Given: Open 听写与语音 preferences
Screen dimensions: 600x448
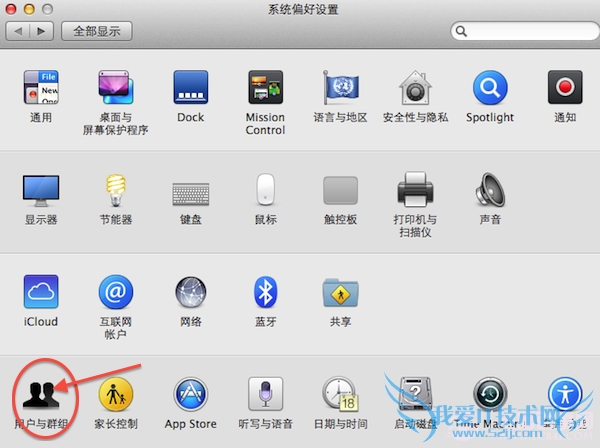Looking at the screenshot, I should 266,394.
